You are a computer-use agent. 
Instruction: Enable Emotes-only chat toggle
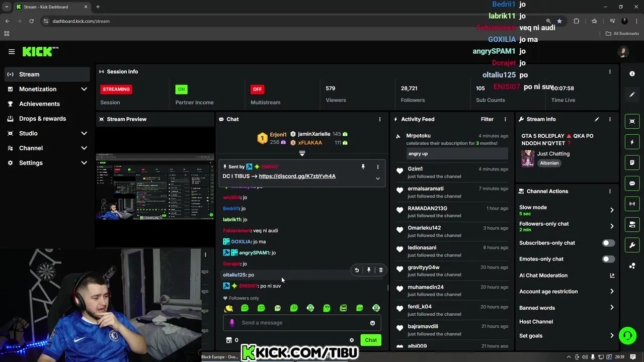coord(608,259)
